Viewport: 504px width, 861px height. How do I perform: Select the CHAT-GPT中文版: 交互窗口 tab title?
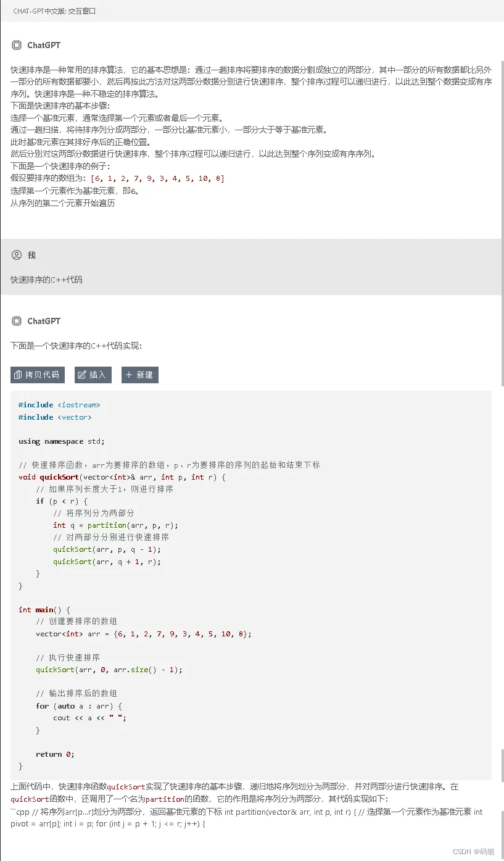pyautogui.click(x=54, y=11)
